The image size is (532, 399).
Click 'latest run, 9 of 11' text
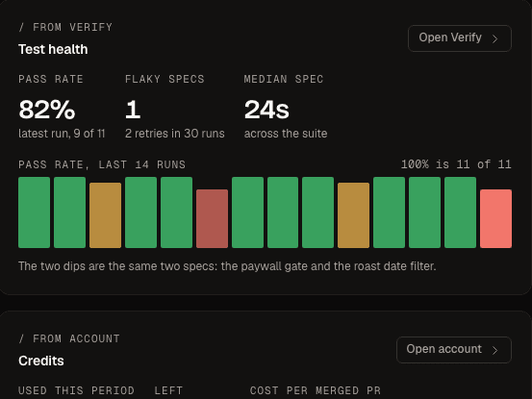click(62, 134)
